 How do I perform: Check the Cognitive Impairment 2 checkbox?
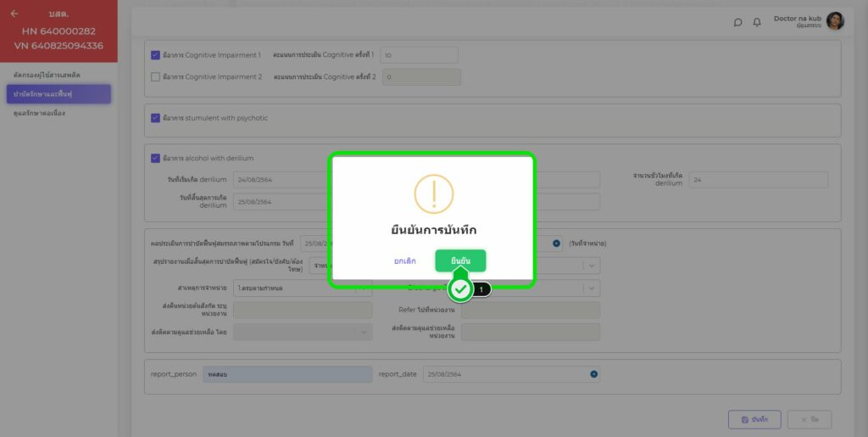[155, 76]
